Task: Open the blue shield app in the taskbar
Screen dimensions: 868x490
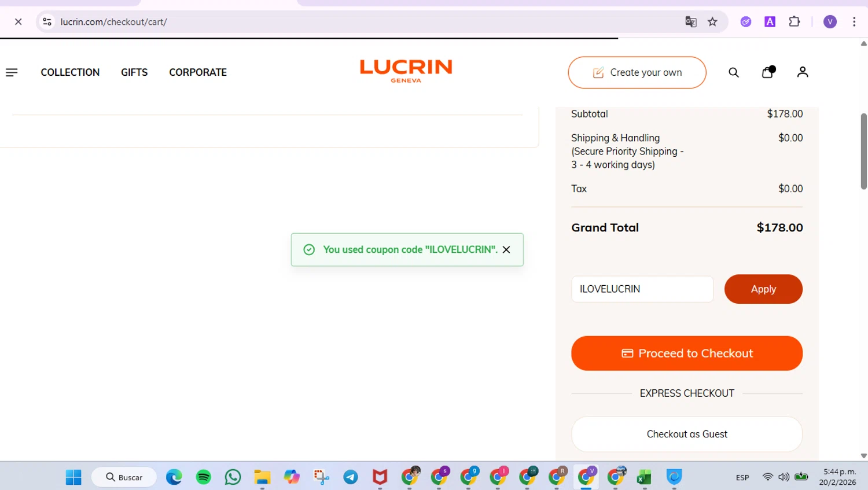Action: [x=674, y=477]
